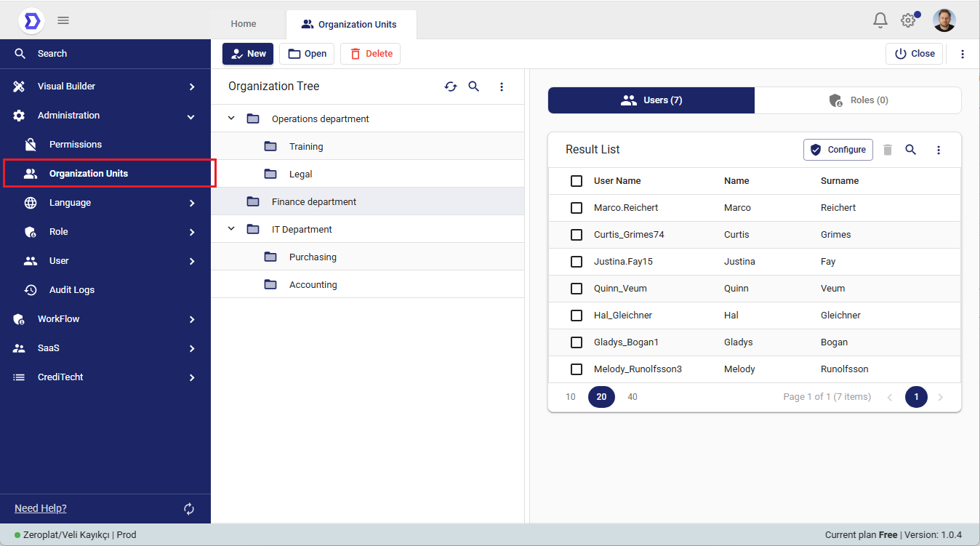Refresh the Organization Tree
The width and height of the screenshot is (980, 546).
point(451,87)
